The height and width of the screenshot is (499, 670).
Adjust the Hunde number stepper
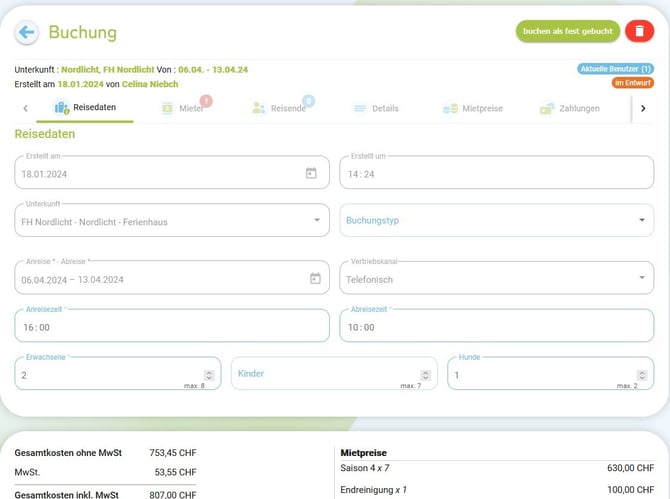tap(641, 375)
